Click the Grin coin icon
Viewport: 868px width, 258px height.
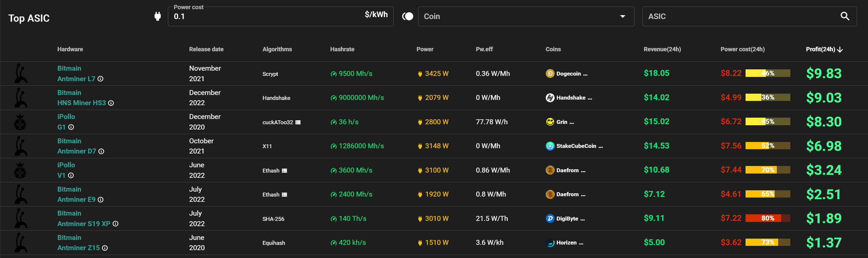pyautogui.click(x=550, y=122)
